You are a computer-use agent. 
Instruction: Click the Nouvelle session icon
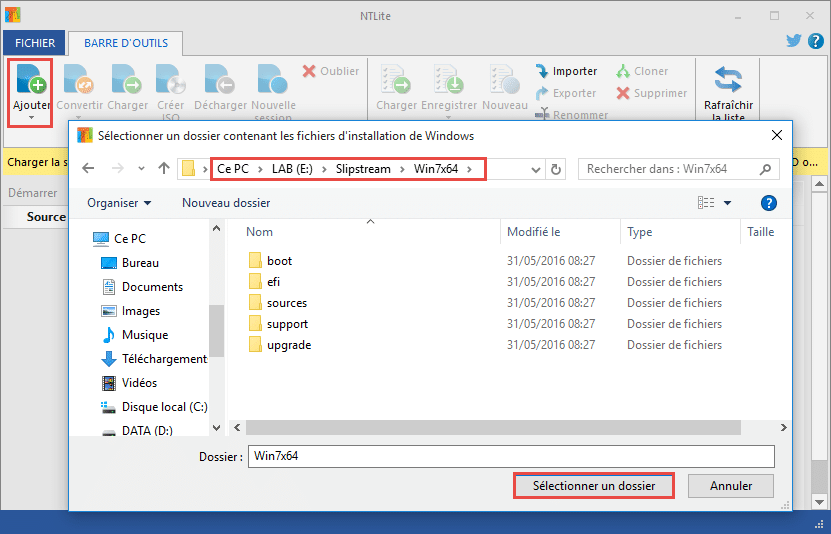(273, 79)
